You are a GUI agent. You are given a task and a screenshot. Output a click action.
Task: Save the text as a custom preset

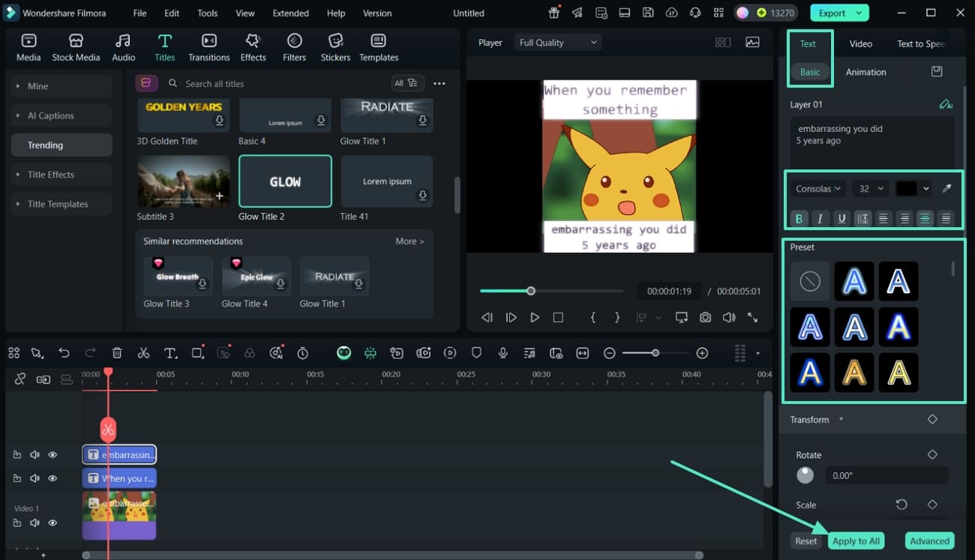[937, 71]
